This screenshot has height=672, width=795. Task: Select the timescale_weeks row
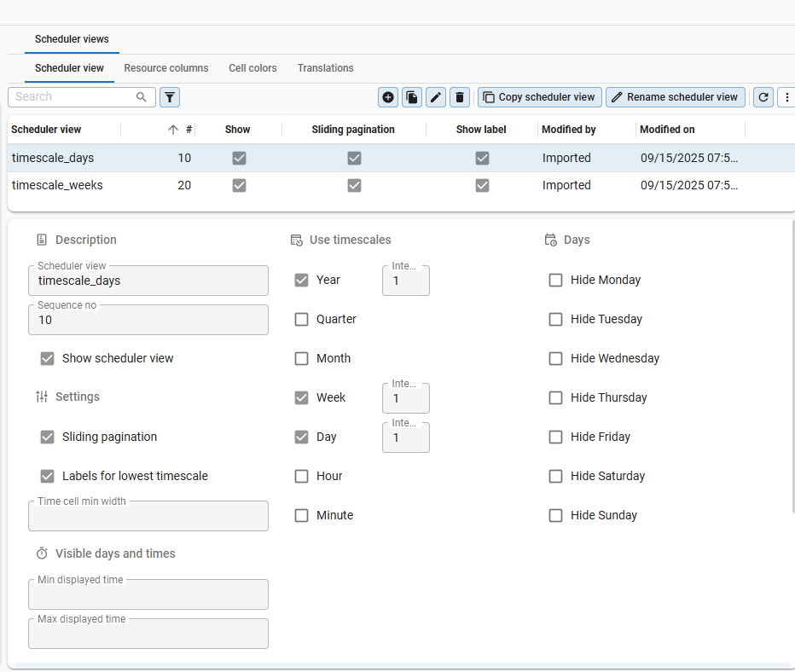(x=57, y=185)
